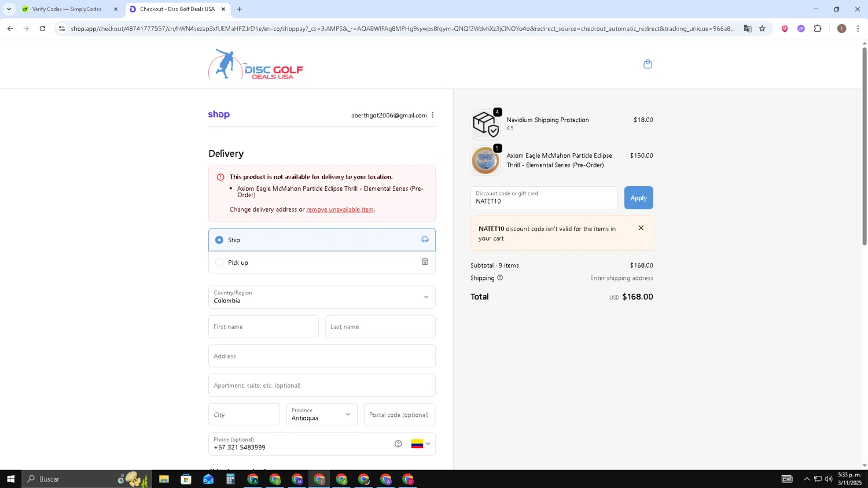Click the shipping help question icon

pos(500,278)
